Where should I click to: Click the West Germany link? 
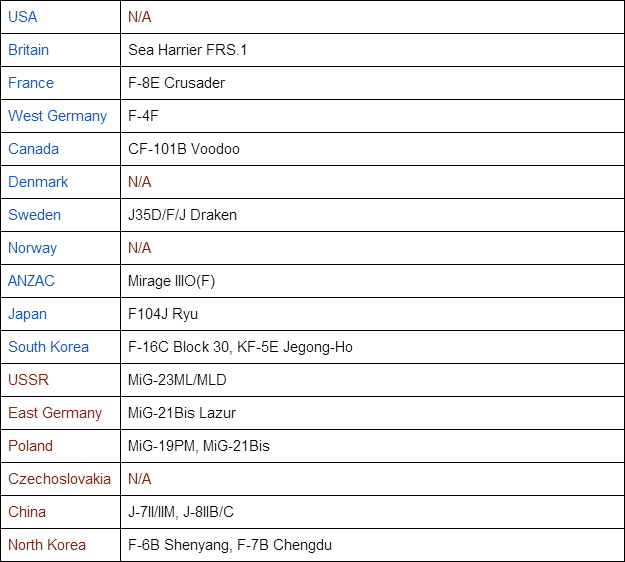click(x=57, y=116)
